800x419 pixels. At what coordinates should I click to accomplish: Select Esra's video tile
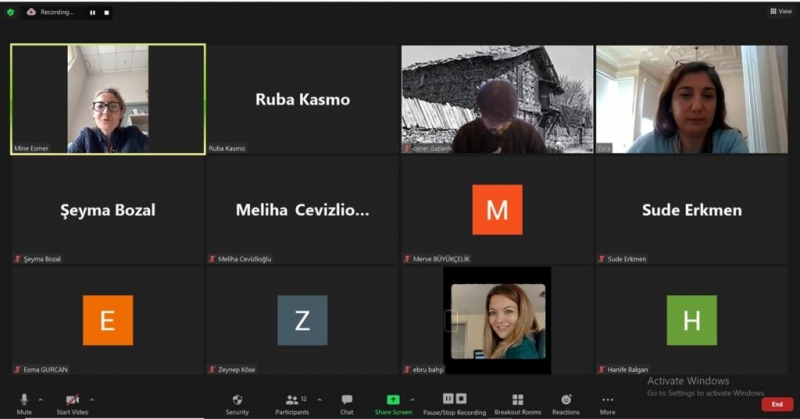[x=692, y=99]
